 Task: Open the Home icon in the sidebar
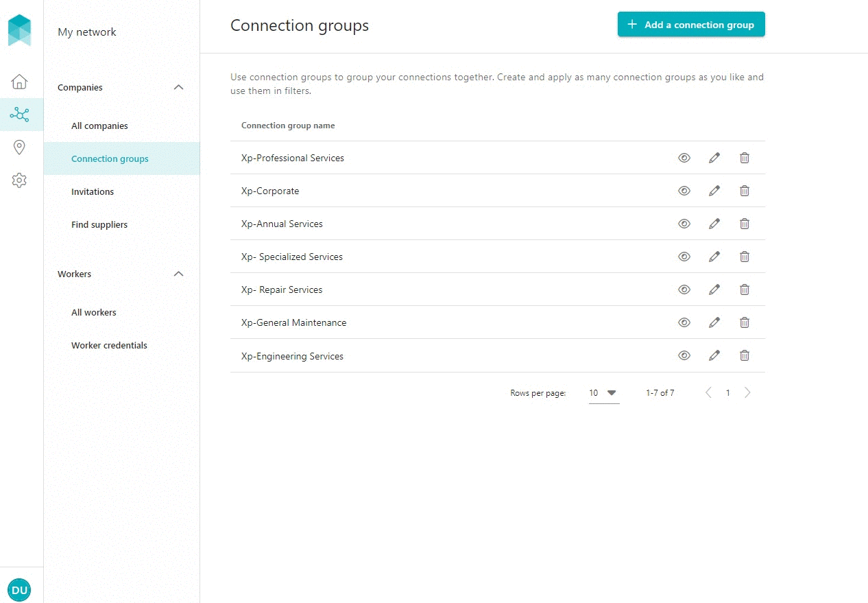tap(19, 82)
